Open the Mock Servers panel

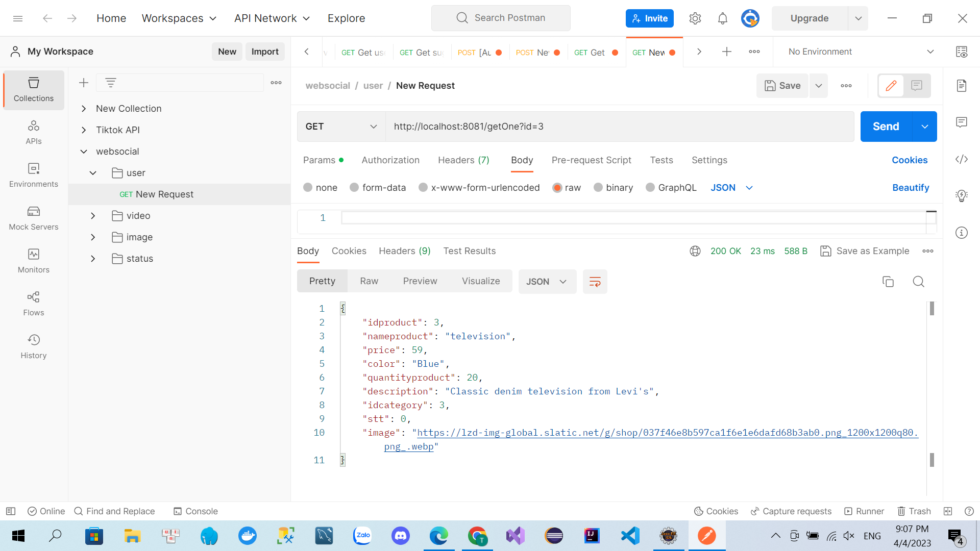[33, 218]
